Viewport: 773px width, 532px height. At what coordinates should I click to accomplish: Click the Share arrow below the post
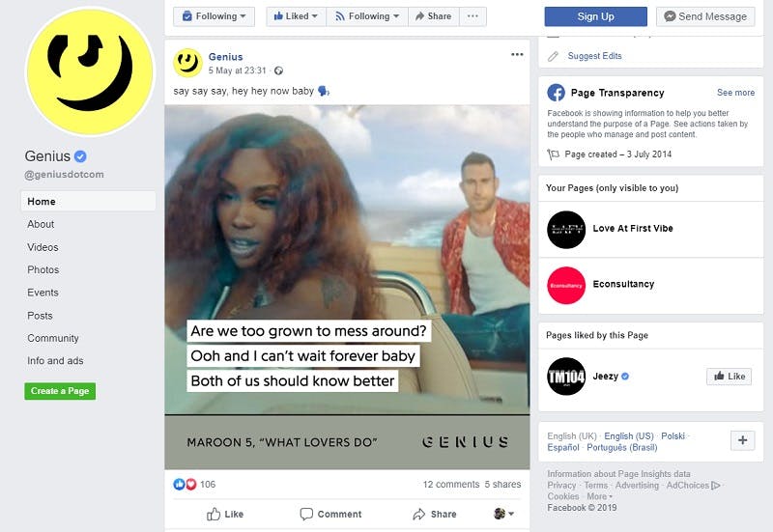pyautogui.click(x=419, y=515)
